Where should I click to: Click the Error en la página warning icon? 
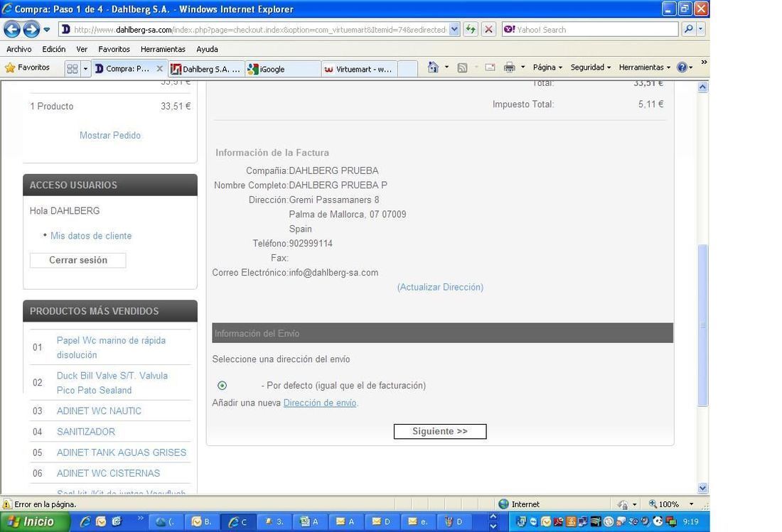(7, 504)
